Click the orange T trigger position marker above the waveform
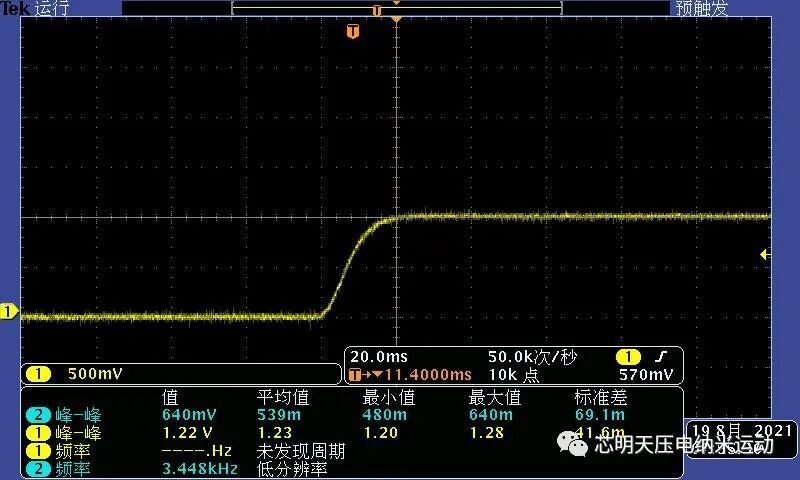This screenshot has height=480, width=800. tap(353, 32)
